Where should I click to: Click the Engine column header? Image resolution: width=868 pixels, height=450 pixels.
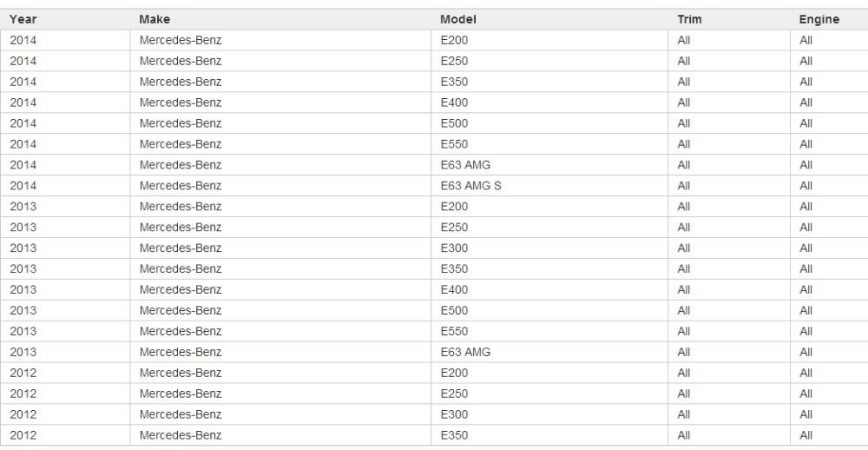click(x=819, y=19)
